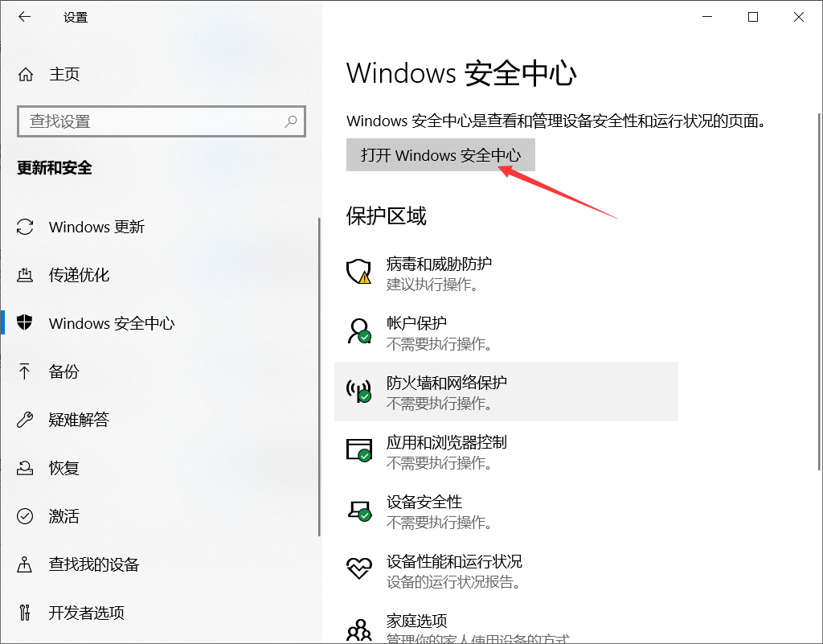The height and width of the screenshot is (644, 823).
Task: Select Windows 安全中心 in the sidebar
Action: click(160, 322)
